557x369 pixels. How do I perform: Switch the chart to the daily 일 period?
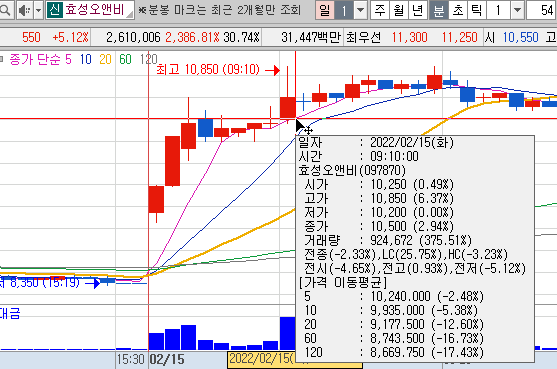pyautogui.click(x=325, y=10)
